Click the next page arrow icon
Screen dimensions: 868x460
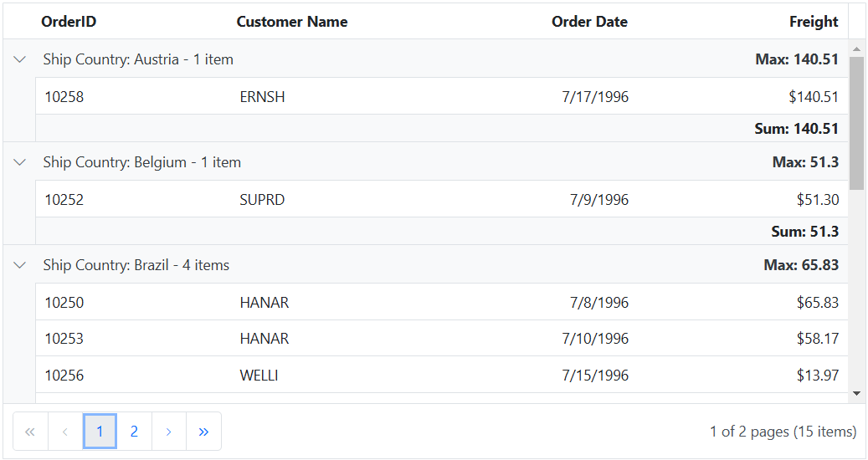click(x=168, y=432)
